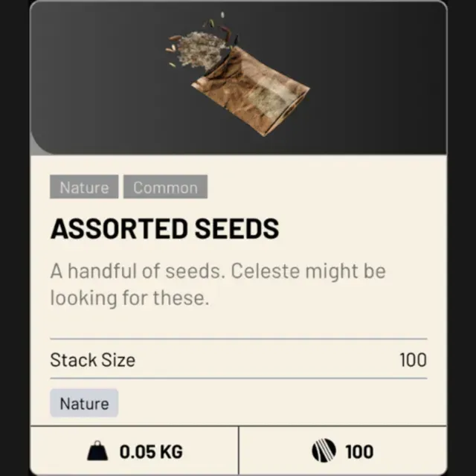476x476 pixels.
Task: Click the KG unit in weight cell
Action: click(x=170, y=451)
